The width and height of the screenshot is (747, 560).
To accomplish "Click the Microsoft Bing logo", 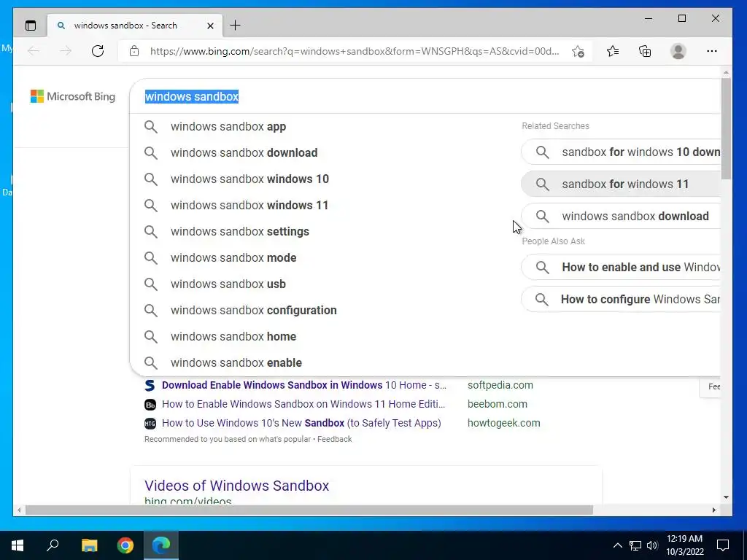I will 73,96.
